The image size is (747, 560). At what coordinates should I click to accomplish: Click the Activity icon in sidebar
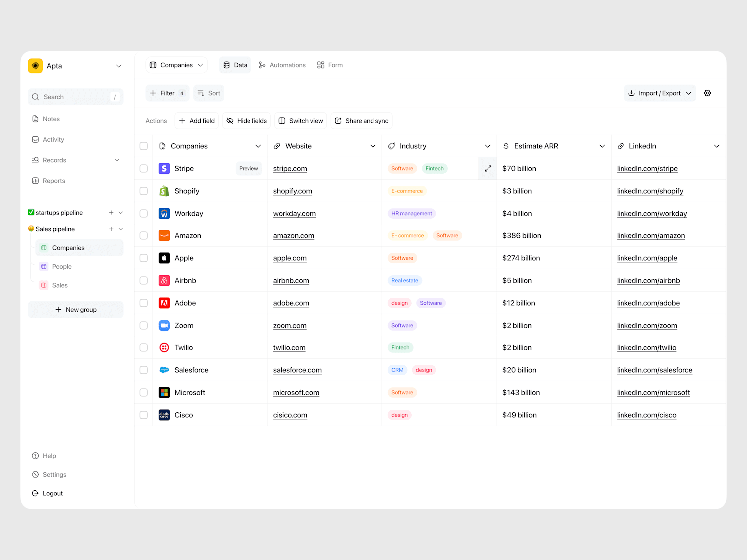coord(35,140)
